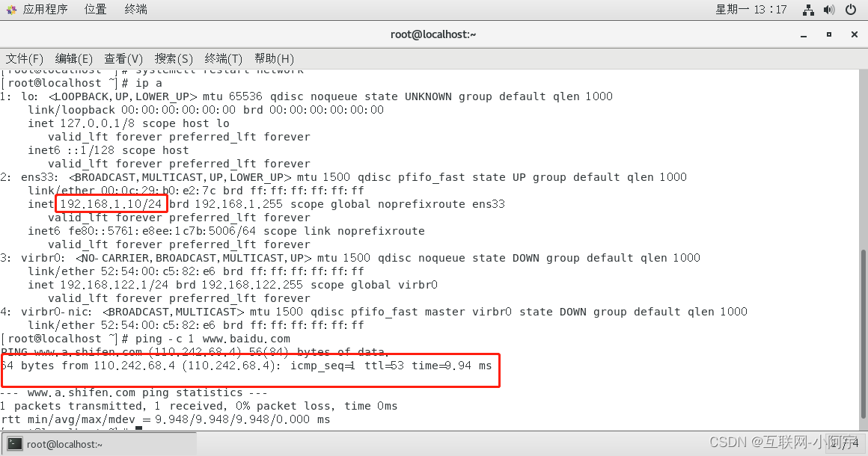Open the power menu icon
Viewport: 868px width, 456px height.
(851, 10)
